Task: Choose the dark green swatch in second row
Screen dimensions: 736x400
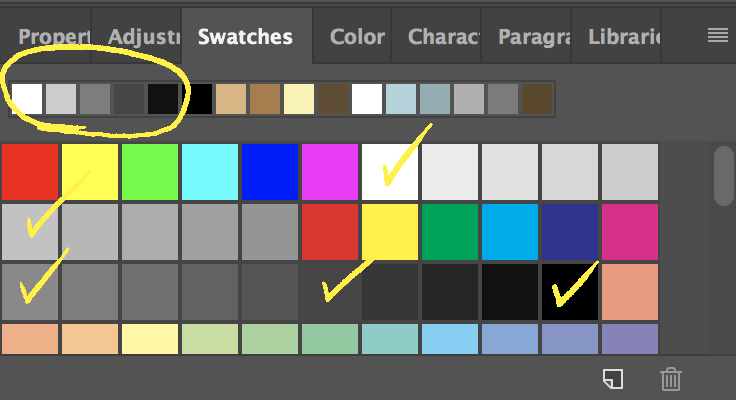Action: pyautogui.click(x=450, y=231)
